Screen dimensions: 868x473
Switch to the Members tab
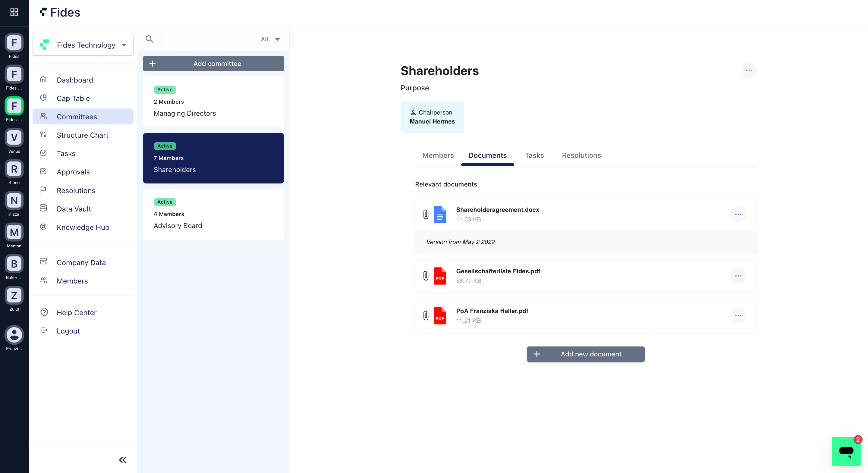(438, 155)
